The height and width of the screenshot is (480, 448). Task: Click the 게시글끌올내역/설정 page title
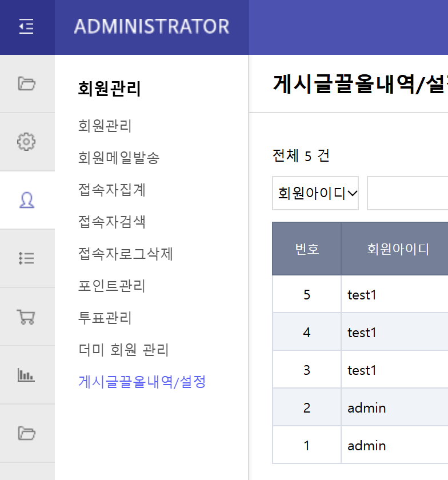[x=360, y=84]
